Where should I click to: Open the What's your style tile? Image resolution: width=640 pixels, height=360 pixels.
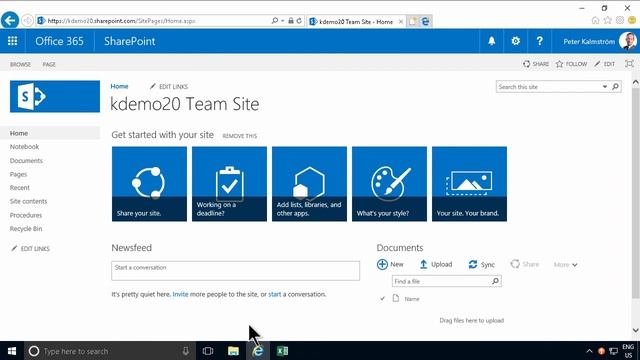coord(389,184)
